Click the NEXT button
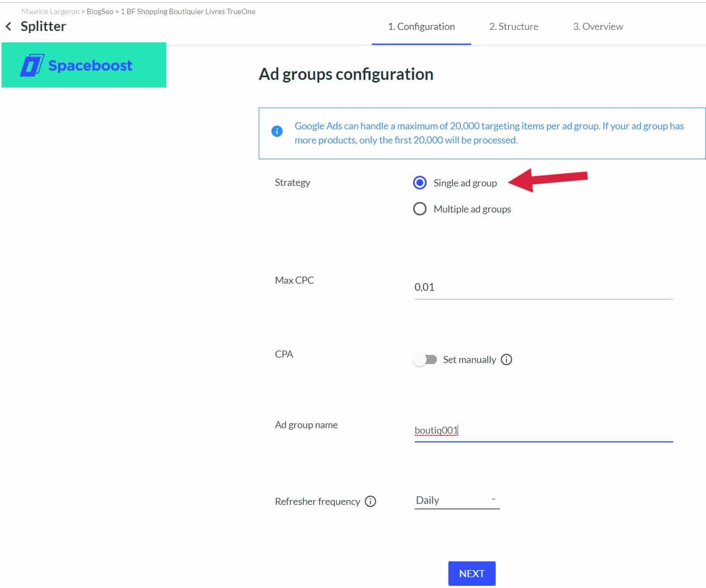This screenshot has height=588, width=706. (x=471, y=573)
